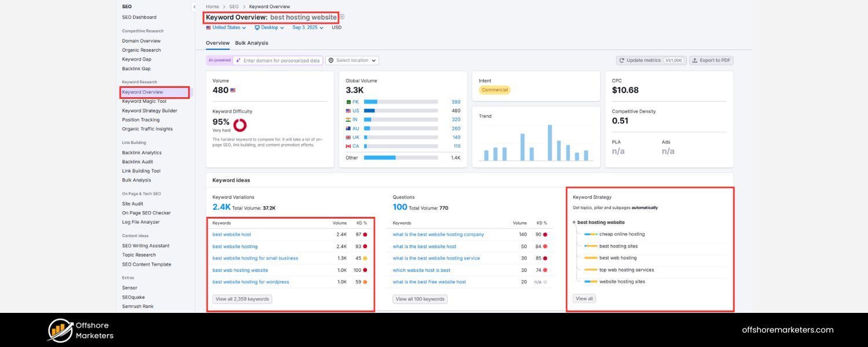
Task: Click the Pakistan flag in Global Volume list
Action: (x=348, y=101)
